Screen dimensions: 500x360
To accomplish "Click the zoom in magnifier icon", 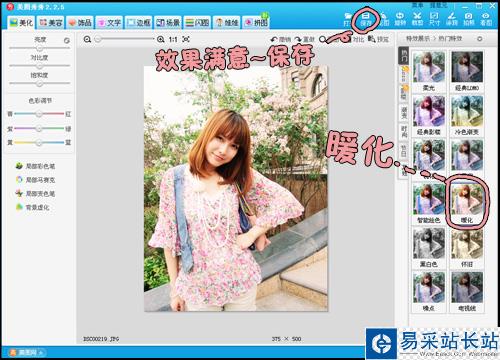I will click(x=161, y=39).
